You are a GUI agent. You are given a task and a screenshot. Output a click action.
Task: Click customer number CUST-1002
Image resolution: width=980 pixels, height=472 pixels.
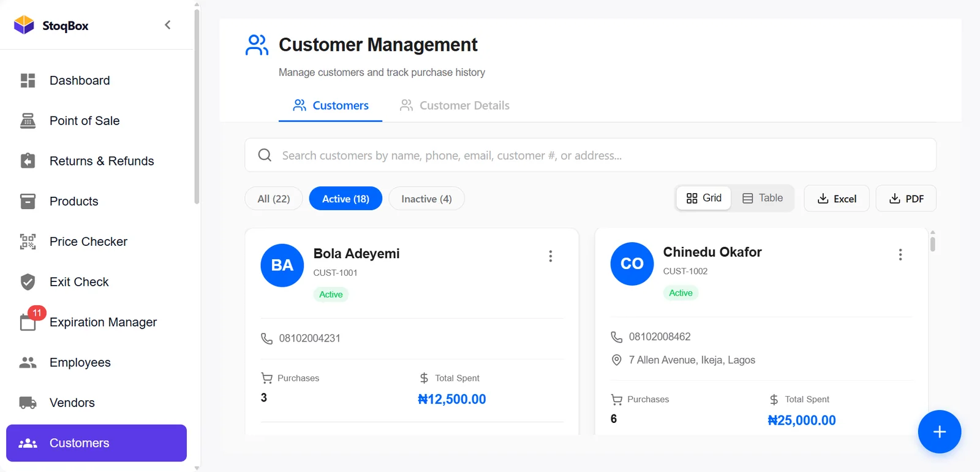point(685,272)
